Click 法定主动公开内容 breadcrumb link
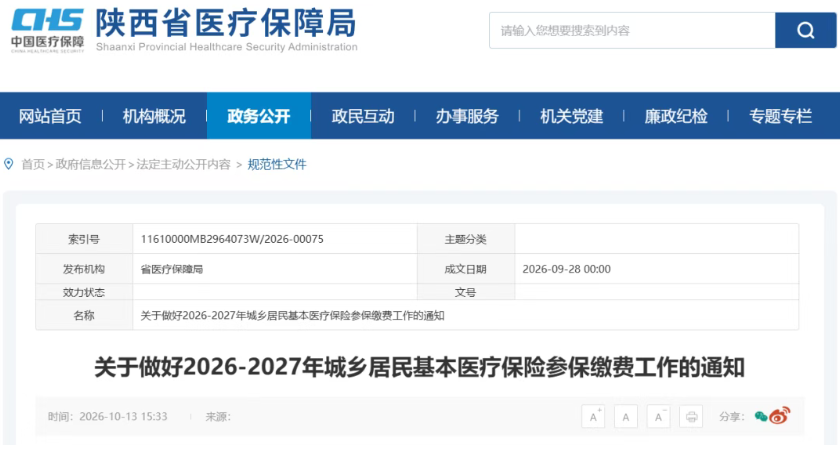The height and width of the screenshot is (469, 840). click(183, 164)
